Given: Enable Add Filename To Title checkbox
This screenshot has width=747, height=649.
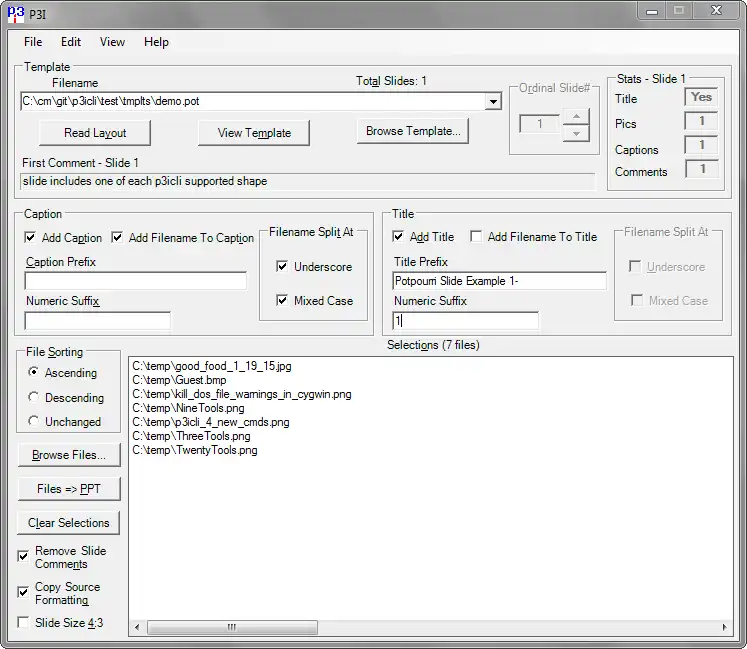Looking at the screenshot, I should (x=477, y=237).
